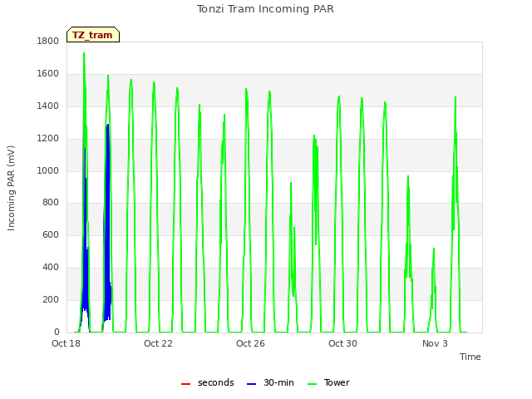Image resolution: width=532 pixels, height=399 pixels.
Task: Click the 1200 y-axis tick label
Action: click(48, 139)
